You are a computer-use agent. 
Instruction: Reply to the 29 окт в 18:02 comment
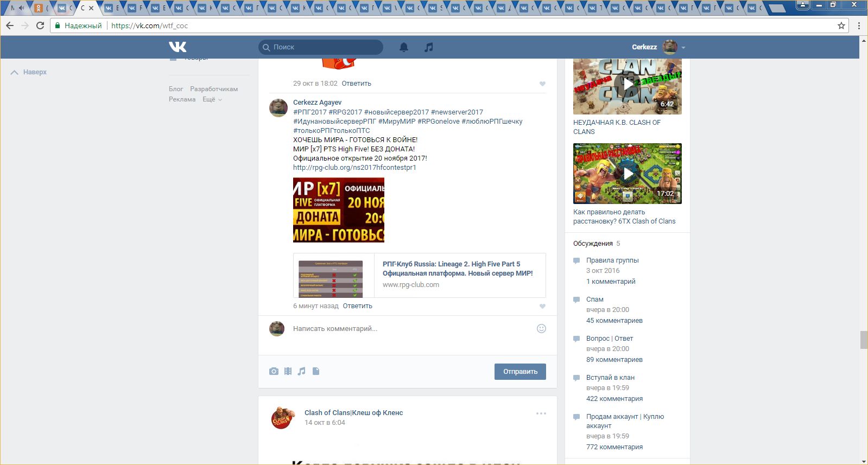357,84
